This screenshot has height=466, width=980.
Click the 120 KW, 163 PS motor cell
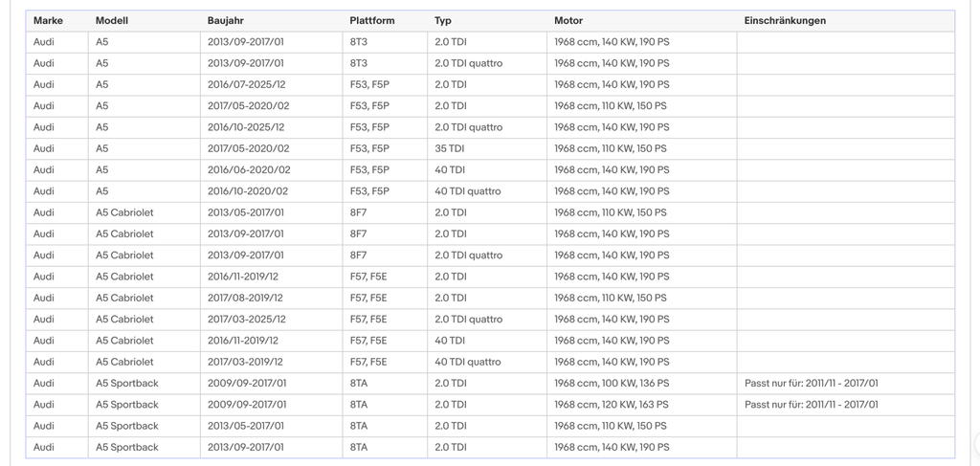click(642, 404)
